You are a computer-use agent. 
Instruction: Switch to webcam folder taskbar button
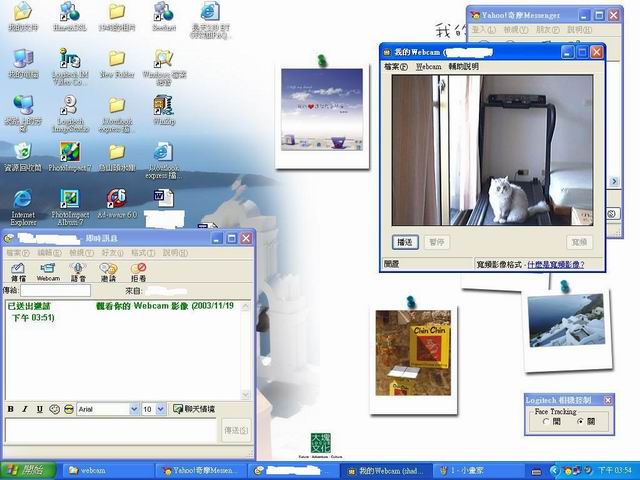[108, 471]
